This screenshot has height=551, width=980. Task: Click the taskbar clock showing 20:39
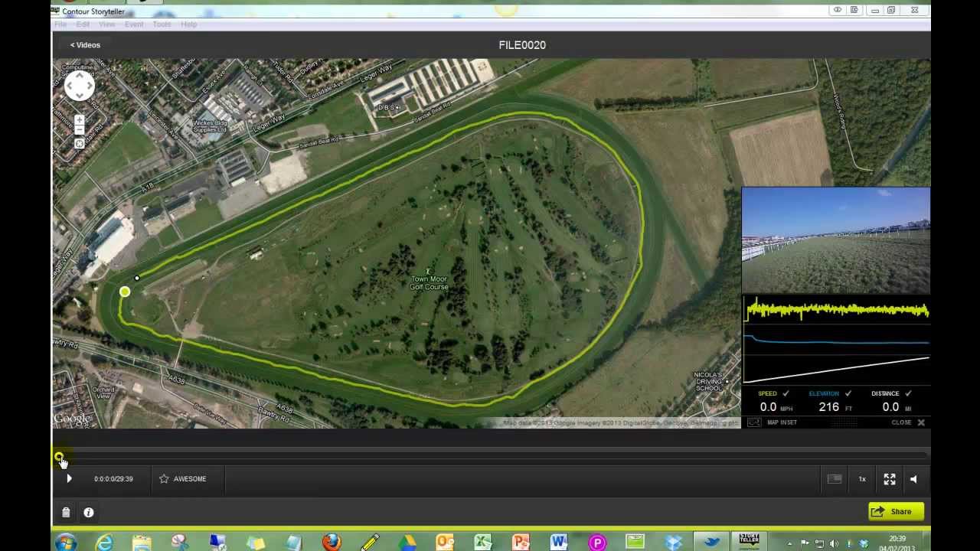point(897,539)
